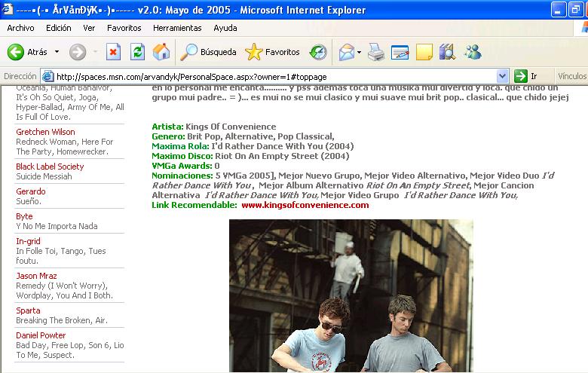Click 'Maximo Disco: Riot On An Empty Street' line
The image size is (588, 373).
[x=250, y=156]
